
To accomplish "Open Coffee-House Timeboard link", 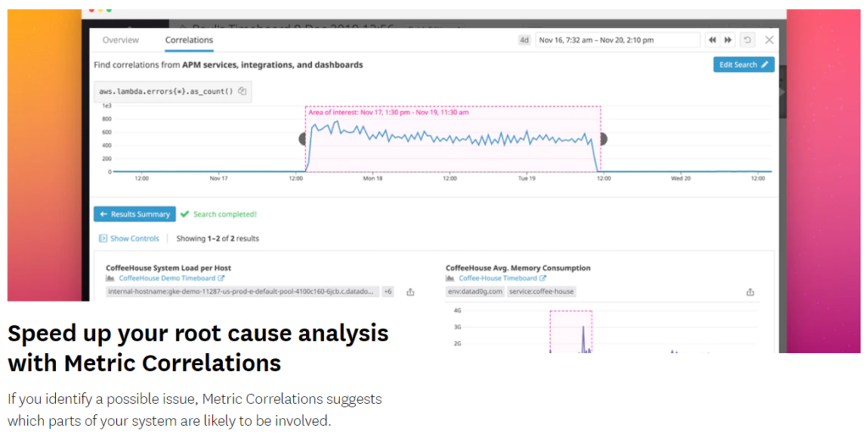I will pos(502,279).
